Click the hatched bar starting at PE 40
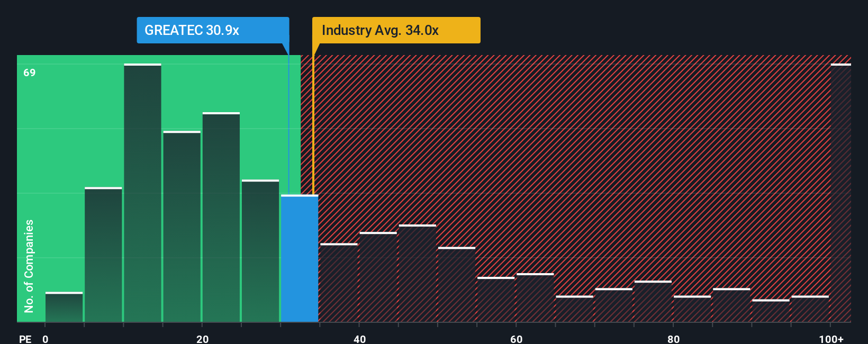Screen dimensions: 868x344 [x=378, y=277]
